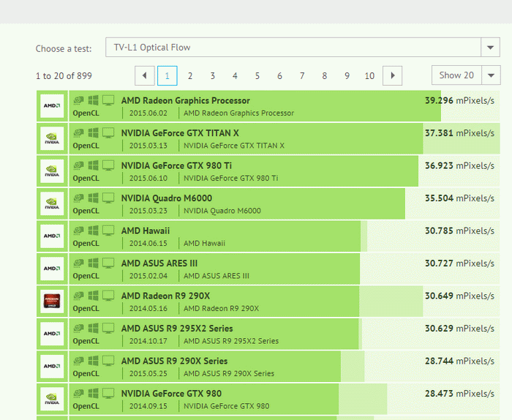
Task: Select page 8 in pagination
Action: (324, 76)
